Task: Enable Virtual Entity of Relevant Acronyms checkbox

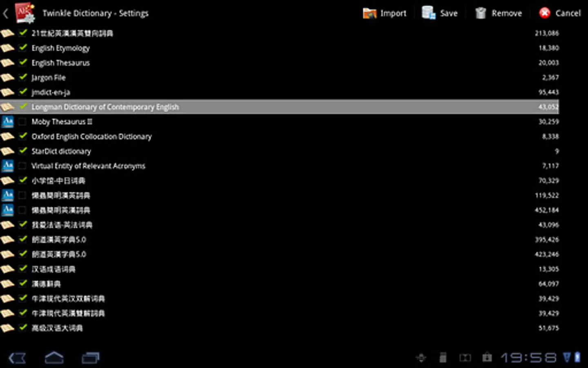Action: point(22,166)
